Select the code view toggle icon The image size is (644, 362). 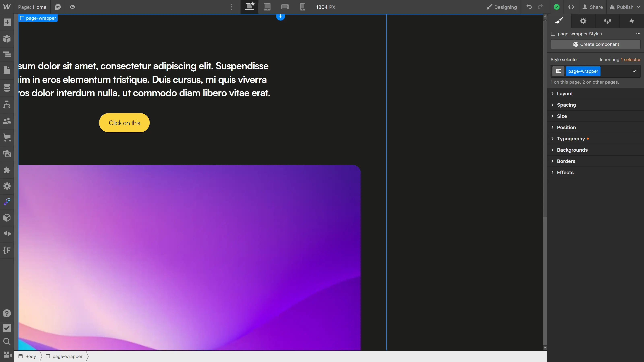(x=571, y=7)
